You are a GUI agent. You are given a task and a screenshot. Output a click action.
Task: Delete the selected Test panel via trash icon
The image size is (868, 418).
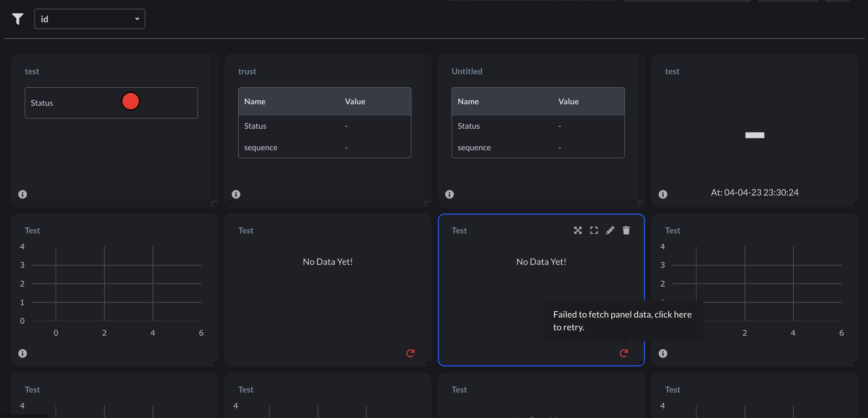pyautogui.click(x=626, y=231)
